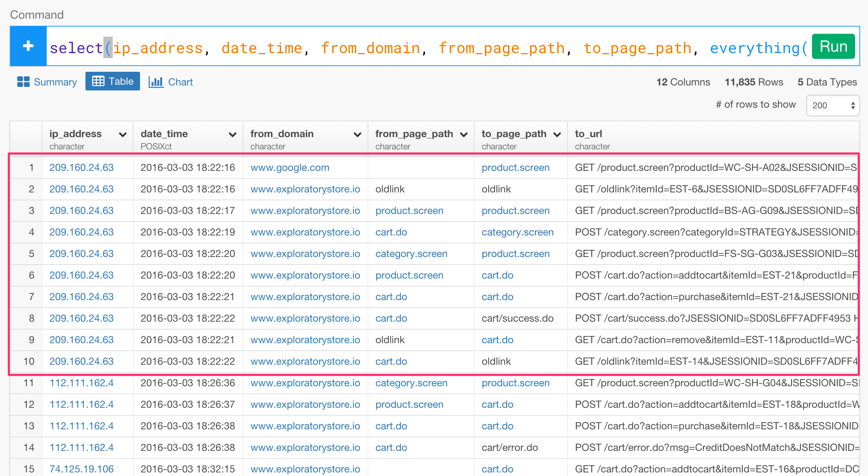
Task: Click inside the select command input
Action: (429, 47)
